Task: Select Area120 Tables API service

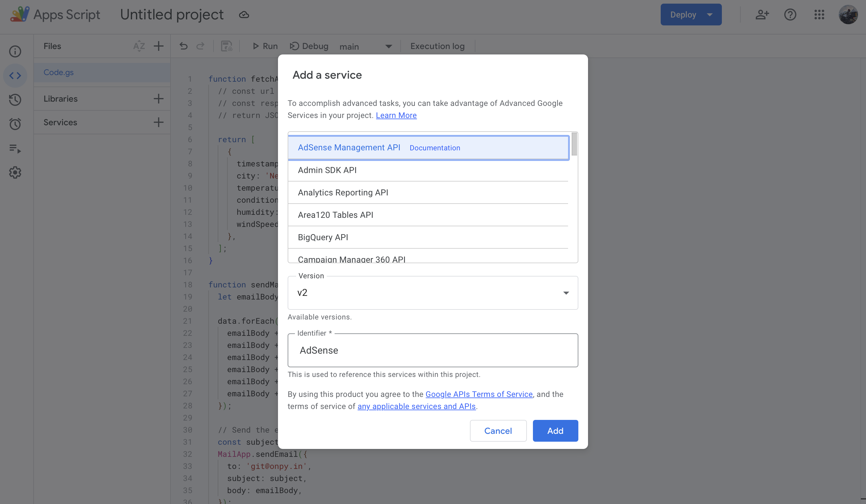Action: tap(428, 215)
